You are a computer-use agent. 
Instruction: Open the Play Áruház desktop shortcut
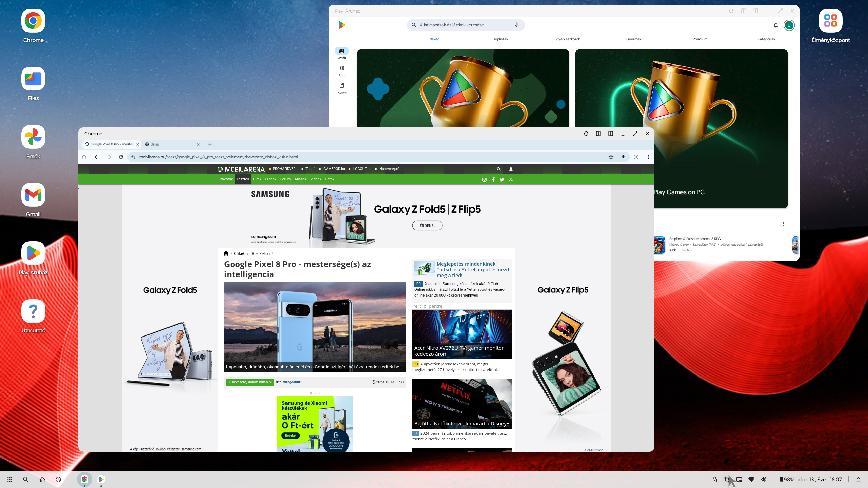pos(33,253)
